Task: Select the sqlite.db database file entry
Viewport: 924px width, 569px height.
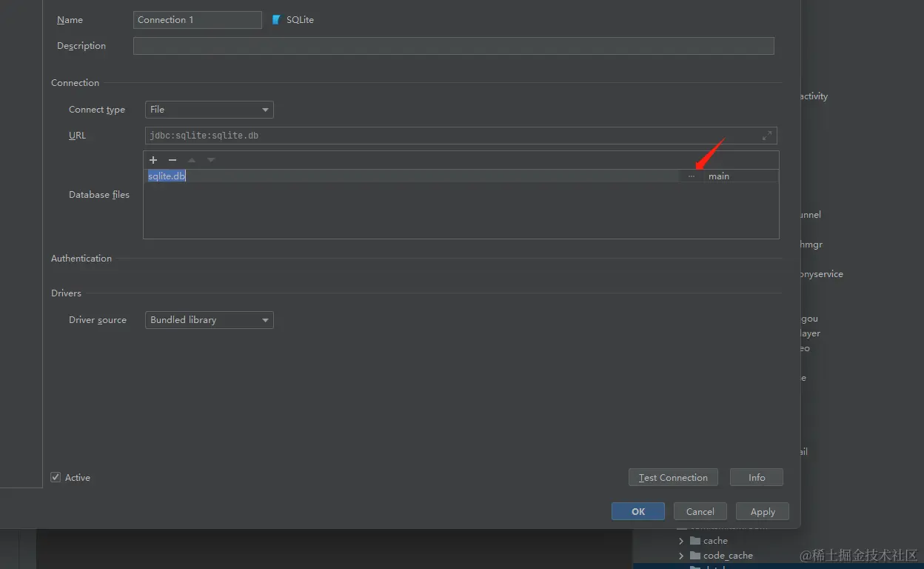Action: (412, 176)
